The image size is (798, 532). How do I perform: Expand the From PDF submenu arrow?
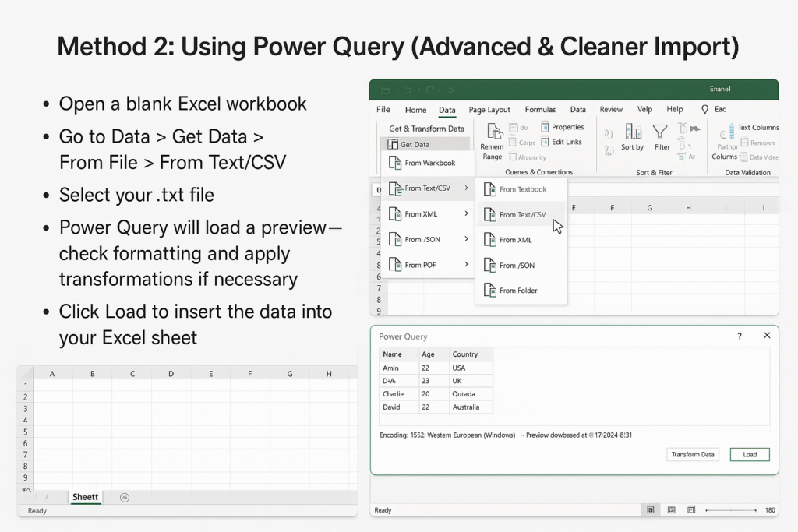(466, 265)
